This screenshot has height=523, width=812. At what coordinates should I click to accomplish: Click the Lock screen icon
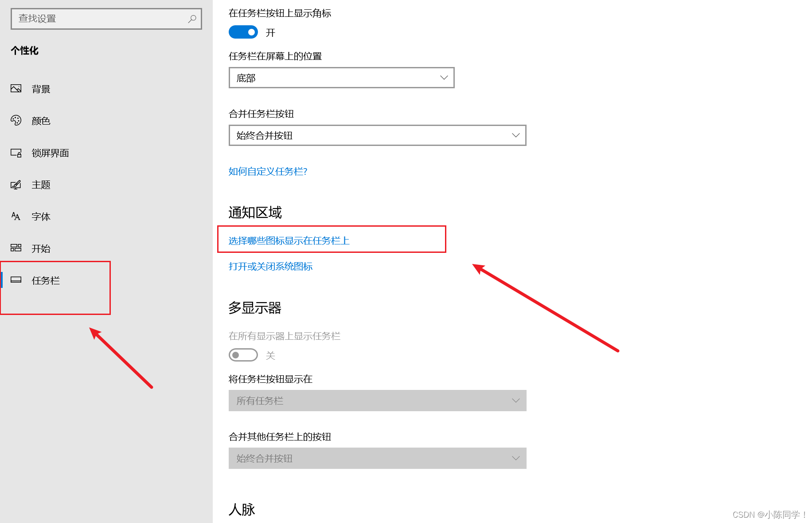pos(16,153)
